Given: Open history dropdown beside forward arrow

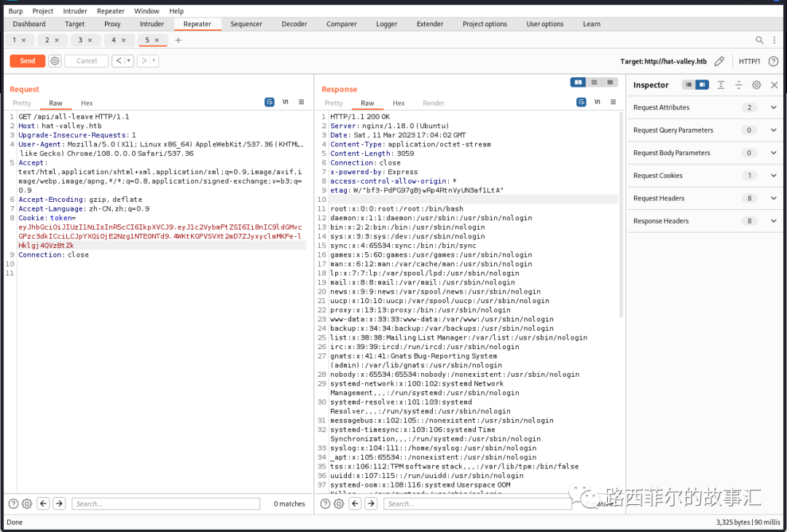Looking at the screenshot, I should click(x=154, y=60).
